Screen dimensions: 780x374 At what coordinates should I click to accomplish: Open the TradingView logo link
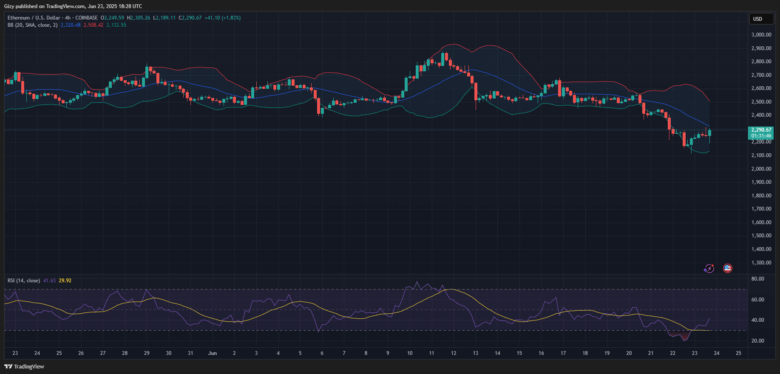pos(24,367)
